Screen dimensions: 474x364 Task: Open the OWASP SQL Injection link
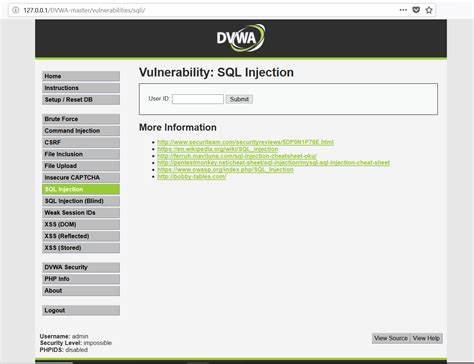[x=225, y=169]
